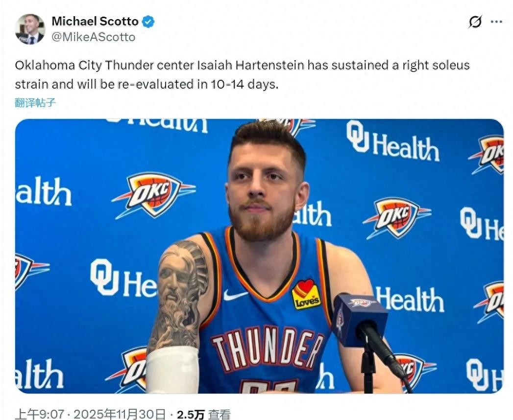Open the three-dots more options menu
This screenshot has height=420, width=513.
(496, 22)
